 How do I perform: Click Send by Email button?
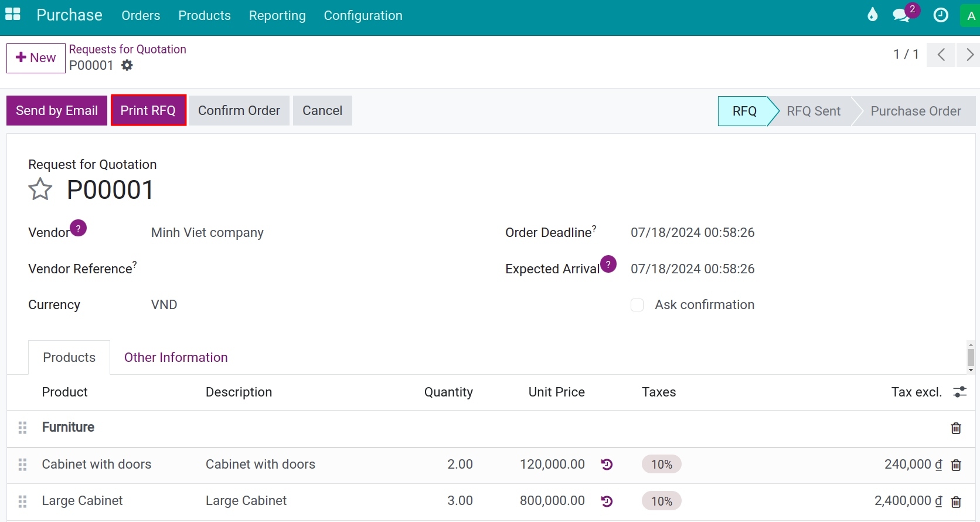click(57, 110)
